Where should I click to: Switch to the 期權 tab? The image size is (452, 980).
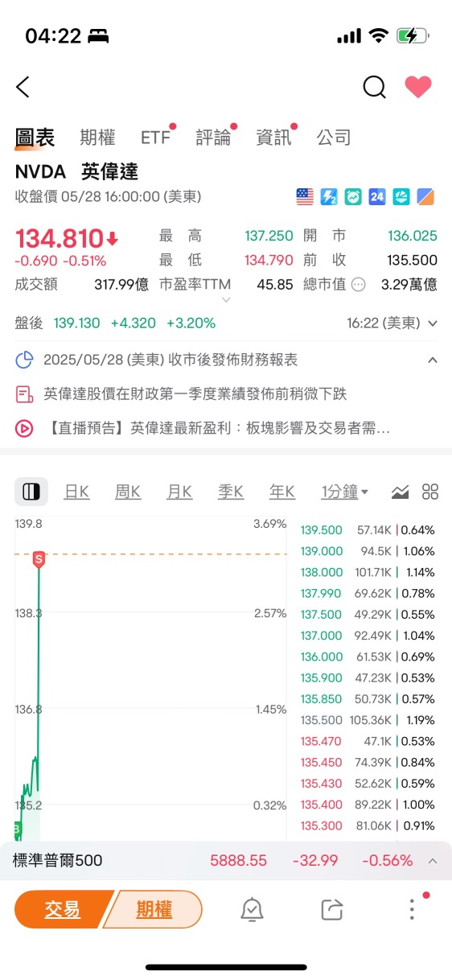pos(97,138)
